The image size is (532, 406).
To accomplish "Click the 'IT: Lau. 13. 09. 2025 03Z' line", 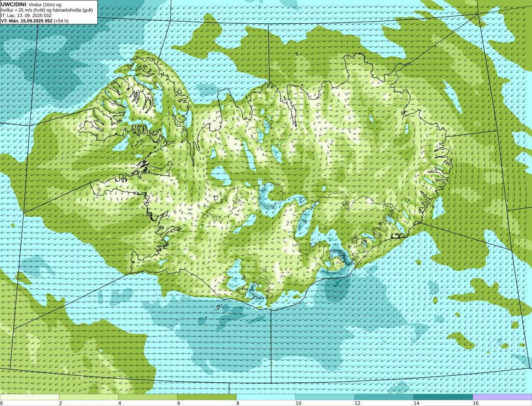I will [26, 15].
